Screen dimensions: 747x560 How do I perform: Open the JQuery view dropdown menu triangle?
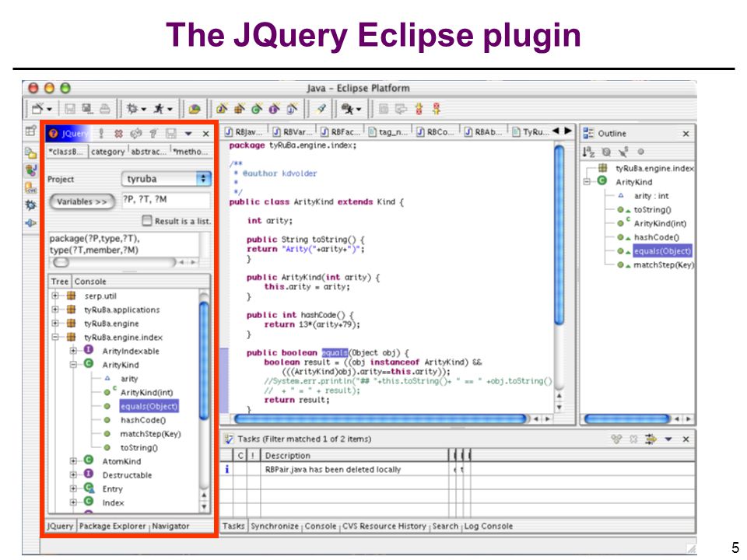(x=188, y=134)
